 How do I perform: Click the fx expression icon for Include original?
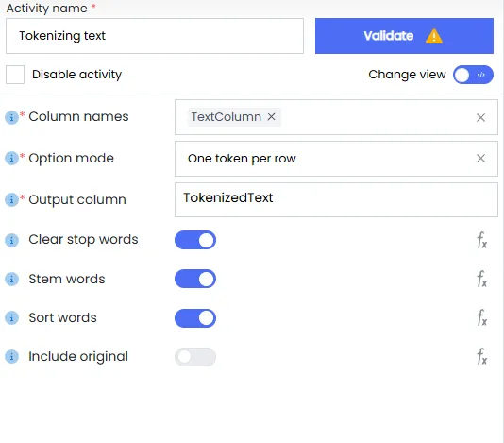(481, 356)
